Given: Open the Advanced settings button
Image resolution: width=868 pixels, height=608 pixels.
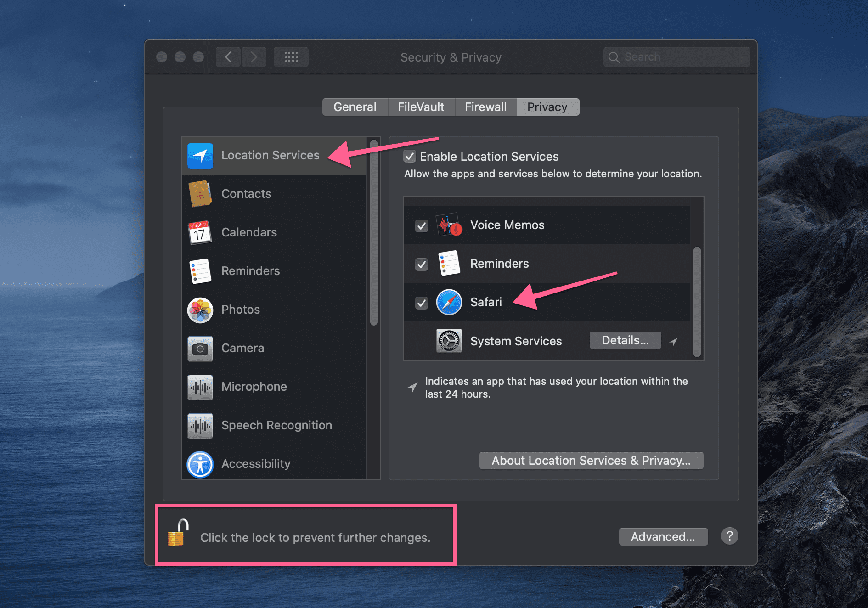Looking at the screenshot, I should [663, 536].
